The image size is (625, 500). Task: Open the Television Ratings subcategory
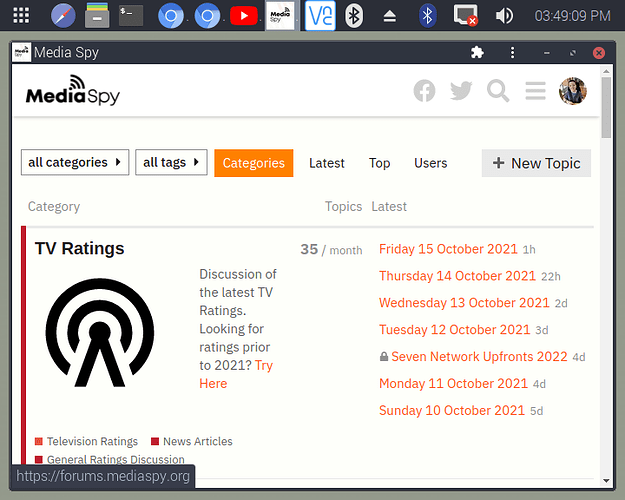(92, 441)
